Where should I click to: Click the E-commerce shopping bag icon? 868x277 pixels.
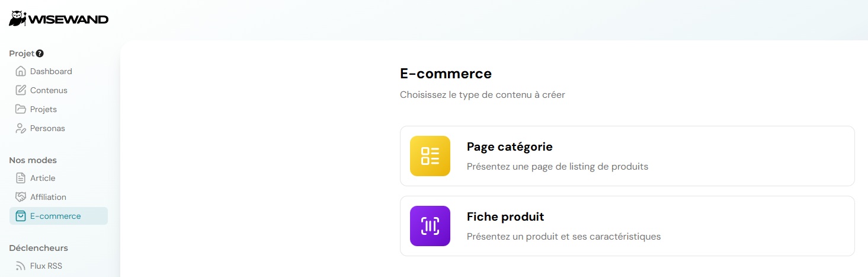pos(21,216)
